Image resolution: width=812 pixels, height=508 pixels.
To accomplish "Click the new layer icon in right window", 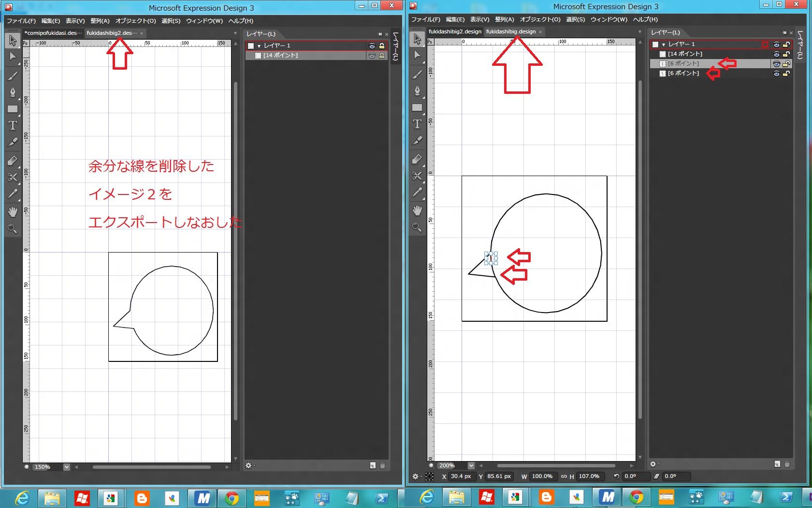I will tap(777, 464).
